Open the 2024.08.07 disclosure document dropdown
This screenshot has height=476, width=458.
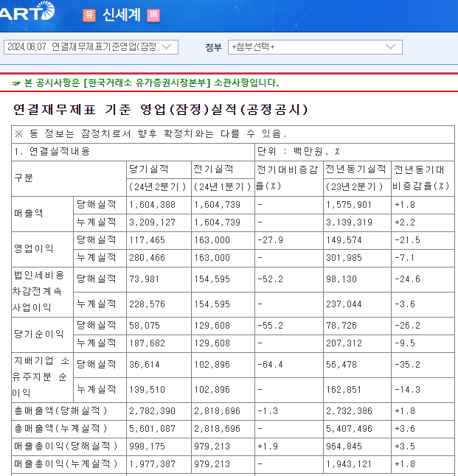tap(91, 47)
